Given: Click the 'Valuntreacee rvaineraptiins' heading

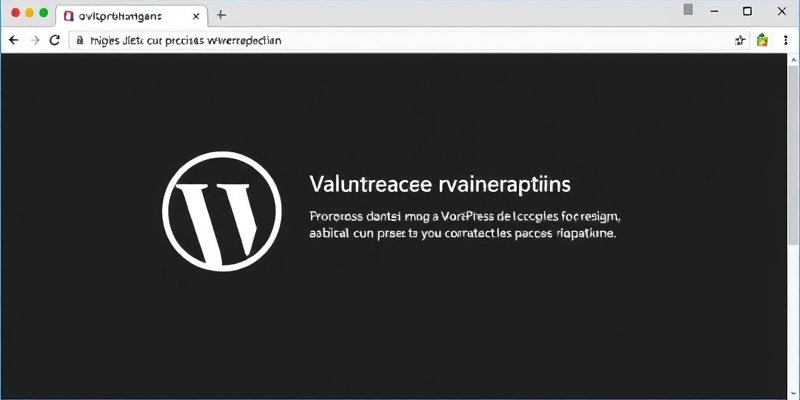Looking at the screenshot, I should pos(440,184).
